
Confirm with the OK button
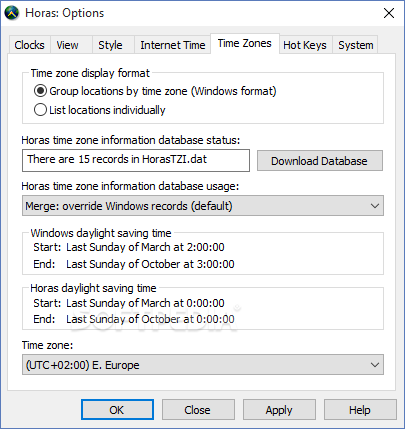117,410
